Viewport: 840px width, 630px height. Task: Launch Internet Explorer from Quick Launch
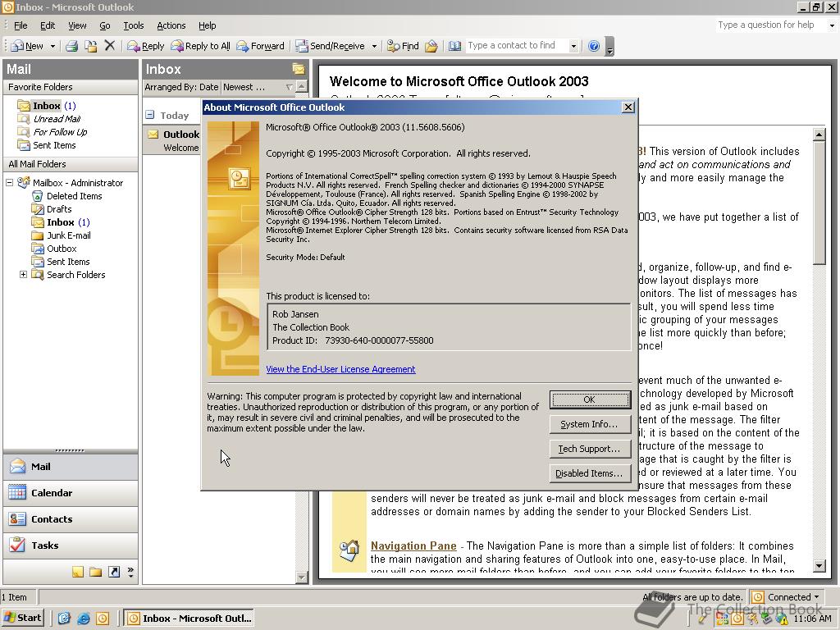(84, 619)
